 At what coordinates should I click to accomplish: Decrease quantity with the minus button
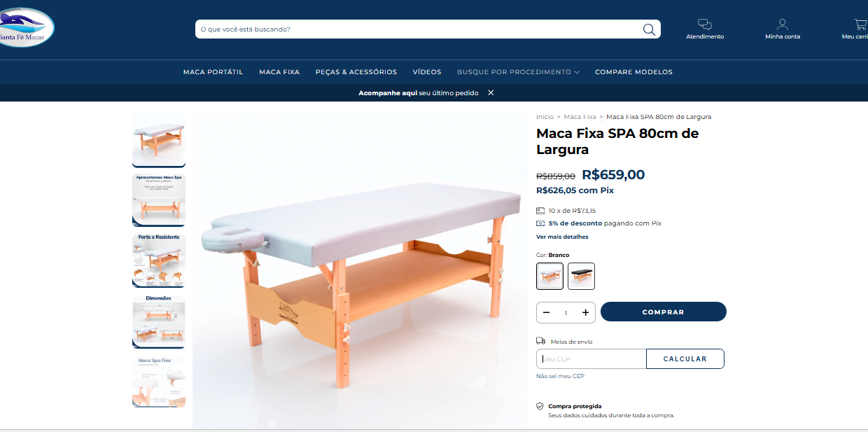pos(547,312)
